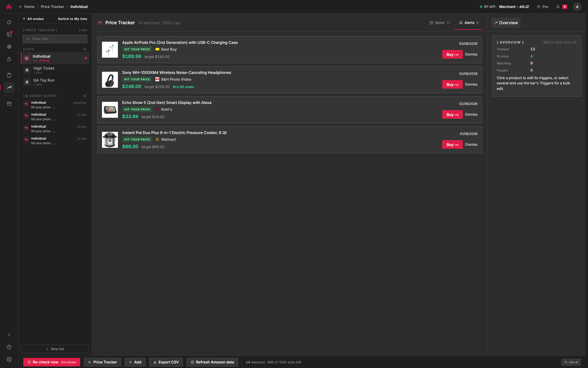Go to Price Tracker in the breadcrumb
588x368 pixels.
[x=53, y=7]
